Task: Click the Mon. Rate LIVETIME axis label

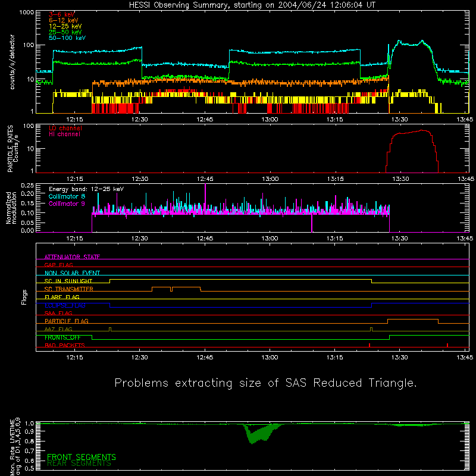Action: [x=15, y=446]
